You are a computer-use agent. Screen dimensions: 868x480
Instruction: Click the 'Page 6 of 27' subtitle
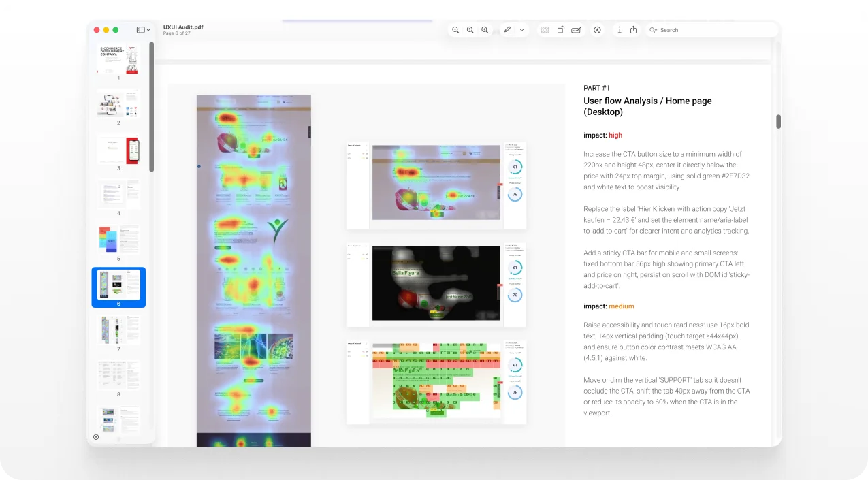pos(177,33)
